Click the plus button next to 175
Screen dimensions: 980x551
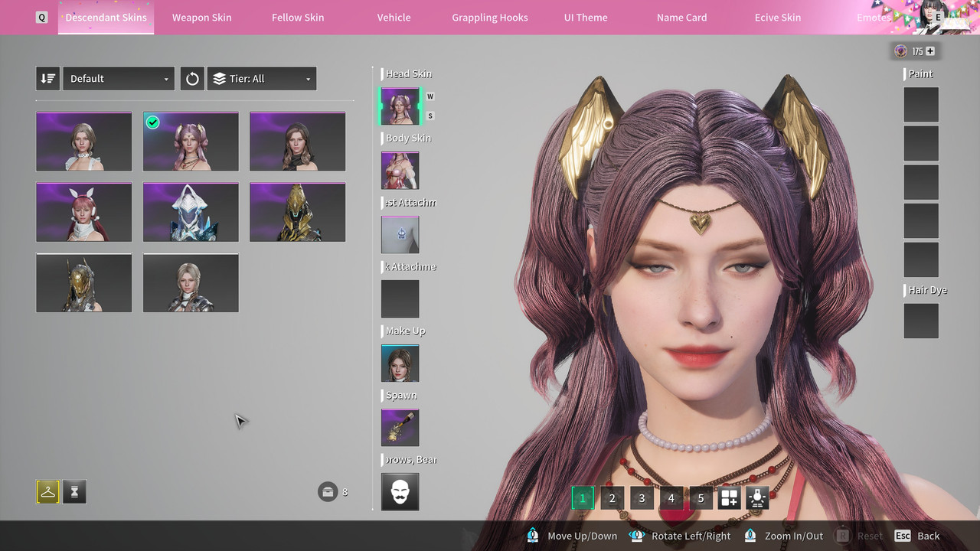pyautogui.click(x=930, y=51)
